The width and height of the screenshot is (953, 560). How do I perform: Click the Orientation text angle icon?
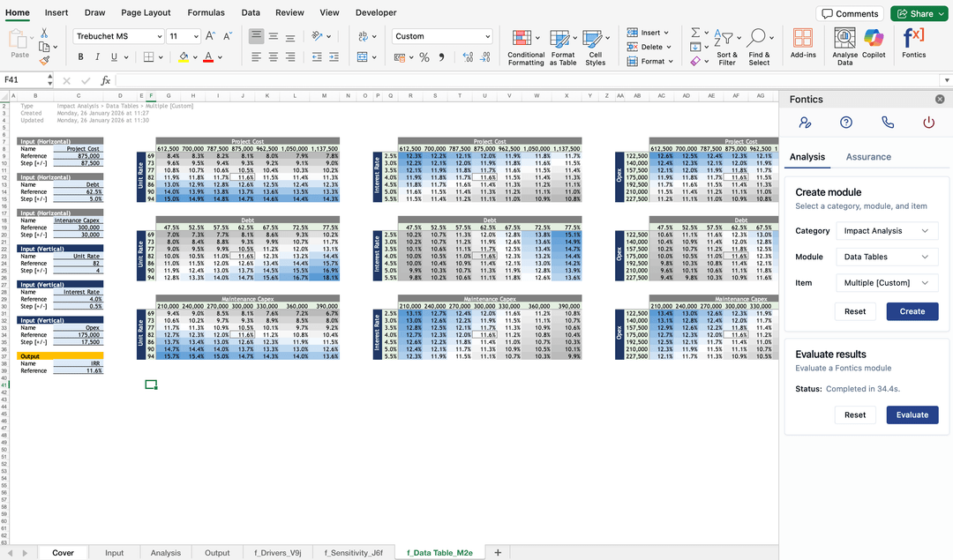(x=317, y=36)
